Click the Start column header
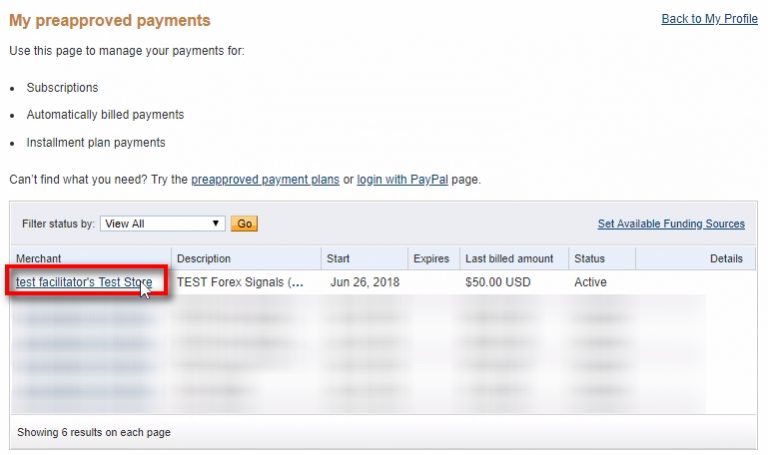 pyautogui.click(x=338, y=259)
